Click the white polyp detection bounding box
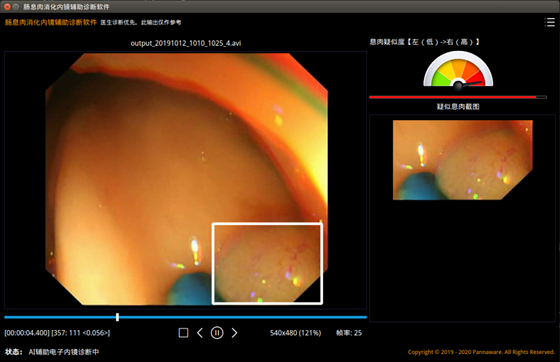Screen dimensions: 560x362 tap(267, 263)
